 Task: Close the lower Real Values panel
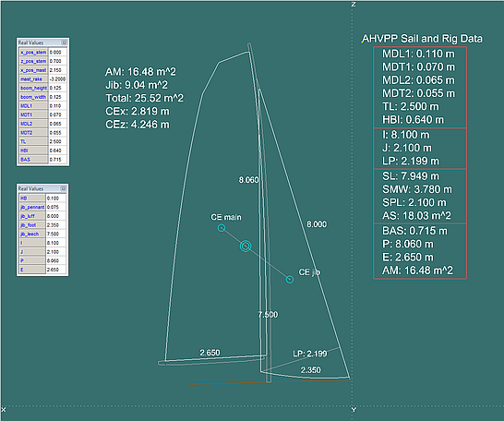tap(64, 188)
